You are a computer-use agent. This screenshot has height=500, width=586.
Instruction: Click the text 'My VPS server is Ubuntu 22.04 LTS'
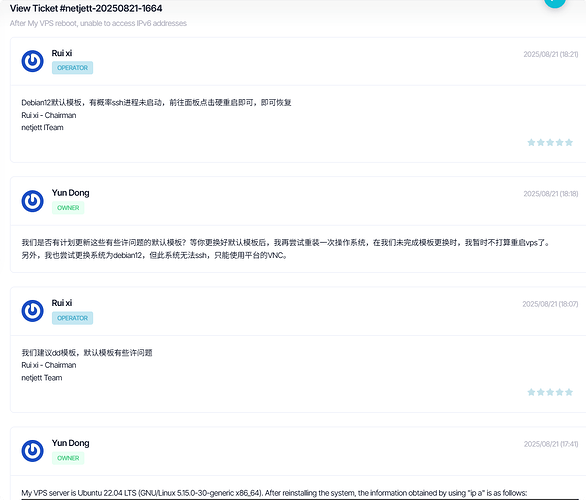[x=79, y=493]
